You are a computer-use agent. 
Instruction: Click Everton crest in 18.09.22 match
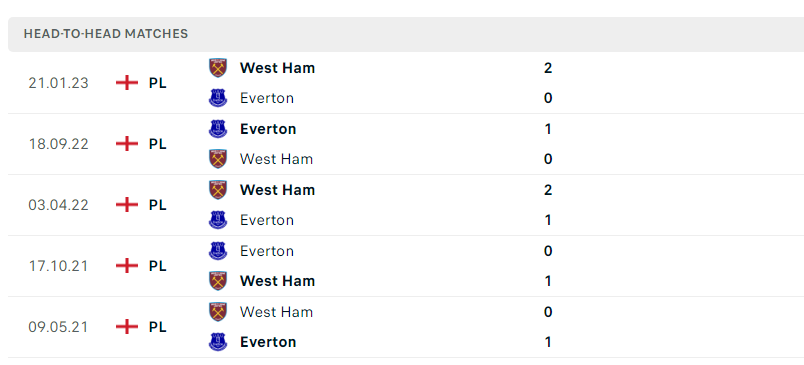[218, 129]
